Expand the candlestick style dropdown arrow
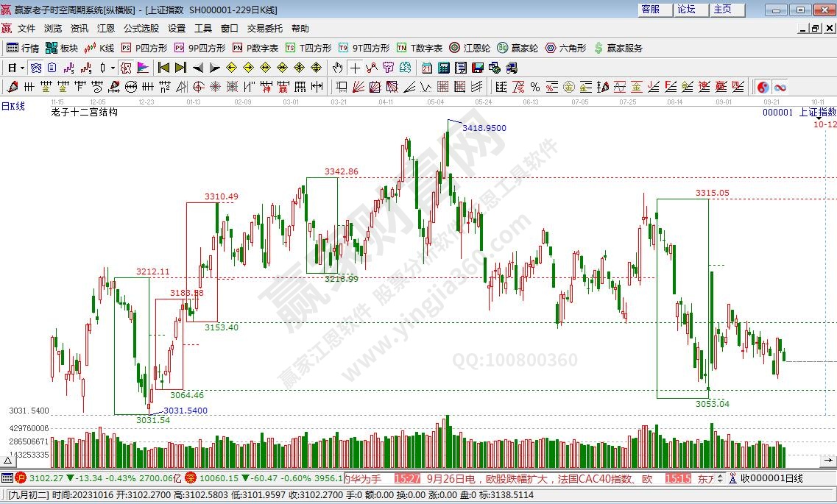Viewport: 837px width, 504px height. tap(113, 68)
